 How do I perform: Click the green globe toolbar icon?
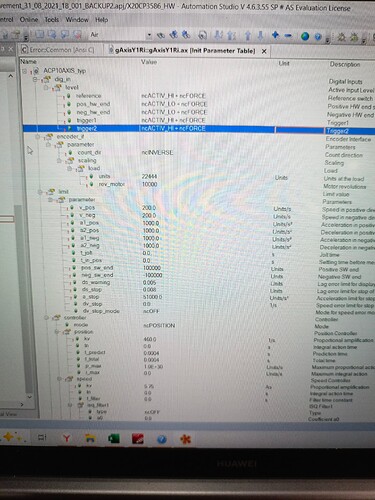pyautogui.click(x=305, y=36)
